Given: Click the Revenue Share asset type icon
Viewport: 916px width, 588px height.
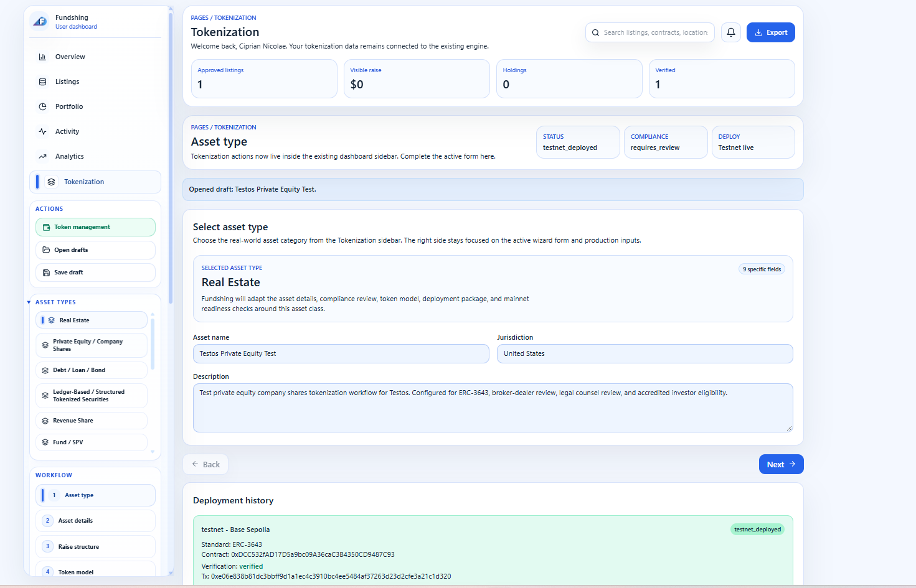Looking at the screenshot, I should (x=45, y=421).
